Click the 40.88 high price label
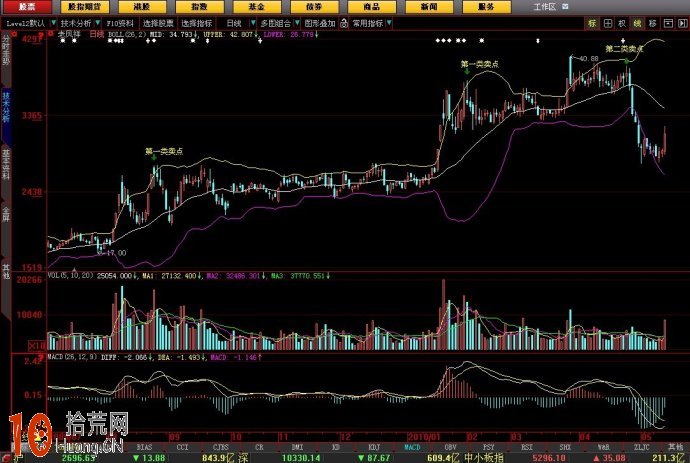Image resolution: width=690 pixels, height=463 pixels. [589, 59]
